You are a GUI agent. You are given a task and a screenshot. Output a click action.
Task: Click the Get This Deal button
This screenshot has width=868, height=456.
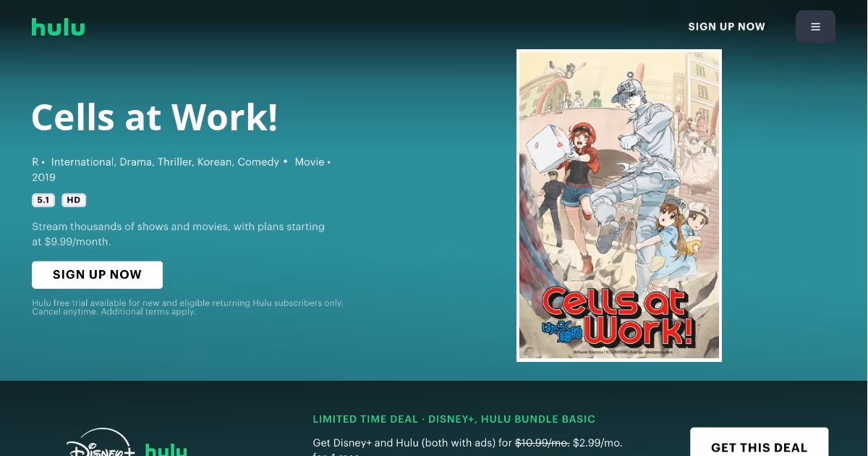[759, 442]
